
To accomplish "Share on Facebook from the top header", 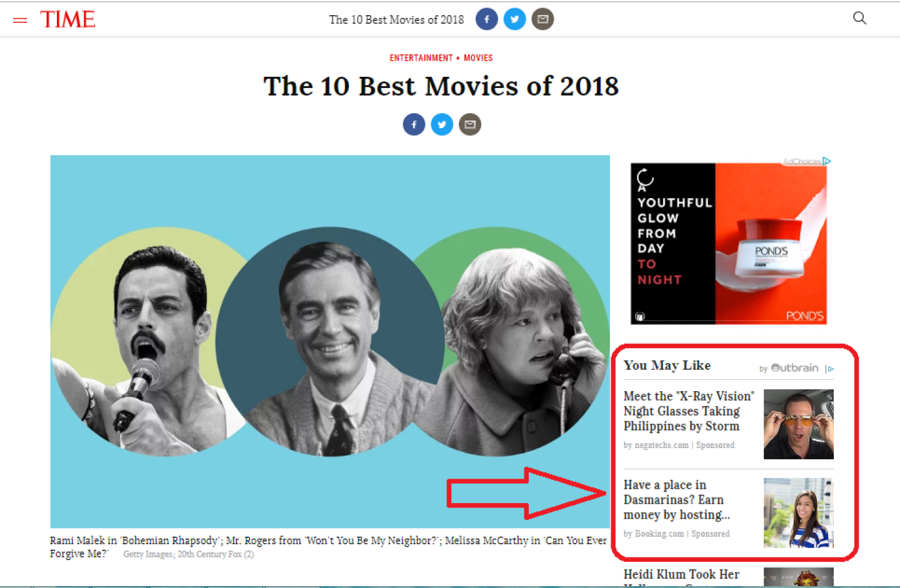I will (x=486, y=19).
